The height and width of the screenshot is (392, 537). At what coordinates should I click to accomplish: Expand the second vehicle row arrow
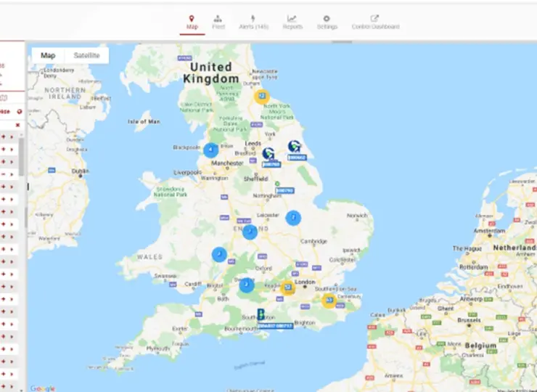(12, 150)
